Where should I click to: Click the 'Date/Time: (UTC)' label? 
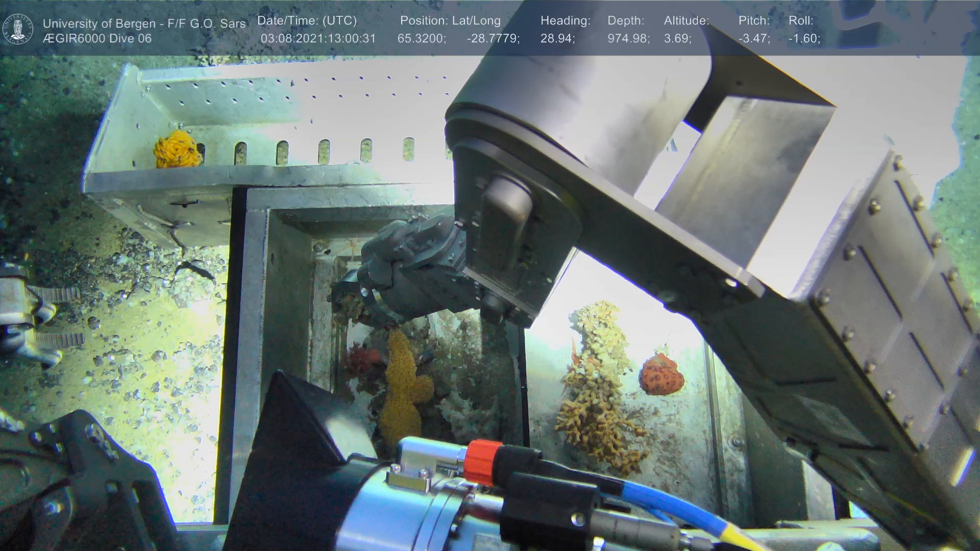click(307, 20)
